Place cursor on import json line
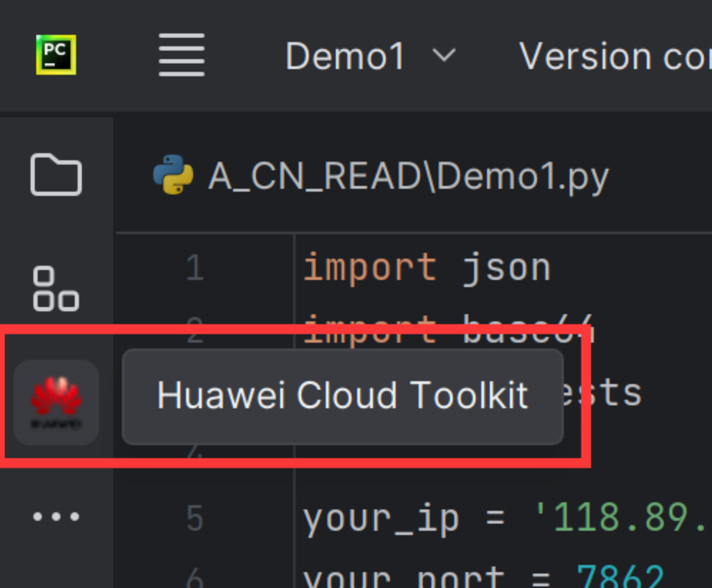The width and height of the screenshot is (712, 588). coord(427,269)
